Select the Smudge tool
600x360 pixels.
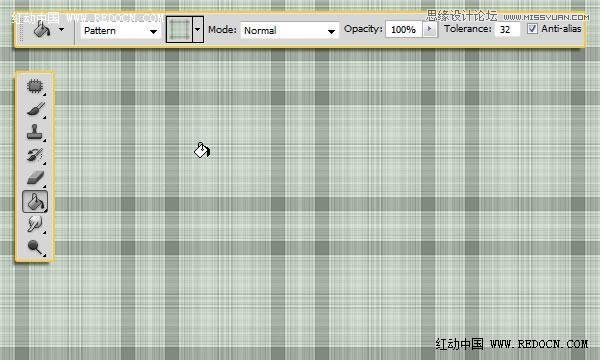tap(35, 224)
